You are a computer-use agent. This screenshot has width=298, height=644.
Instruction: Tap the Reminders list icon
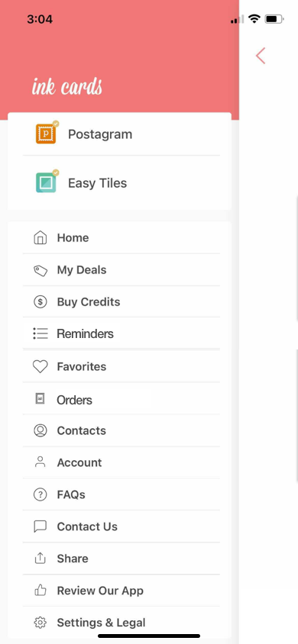pos(40,333)
